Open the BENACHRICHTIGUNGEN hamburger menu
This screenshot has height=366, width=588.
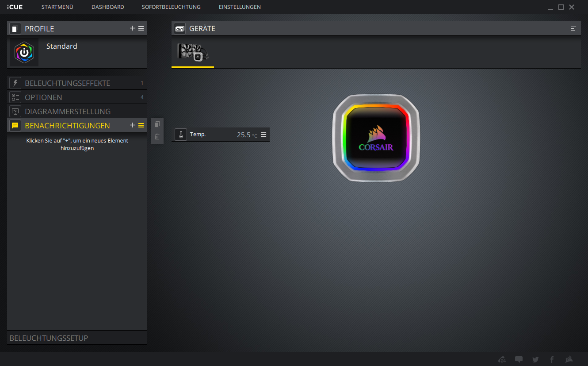click(x=141, y=125)
